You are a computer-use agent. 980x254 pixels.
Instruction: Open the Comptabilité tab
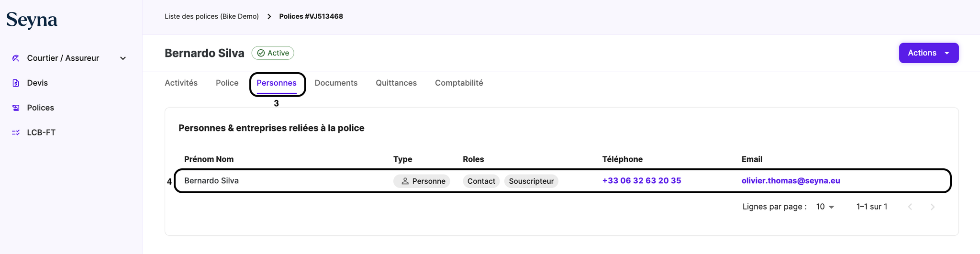458,83
